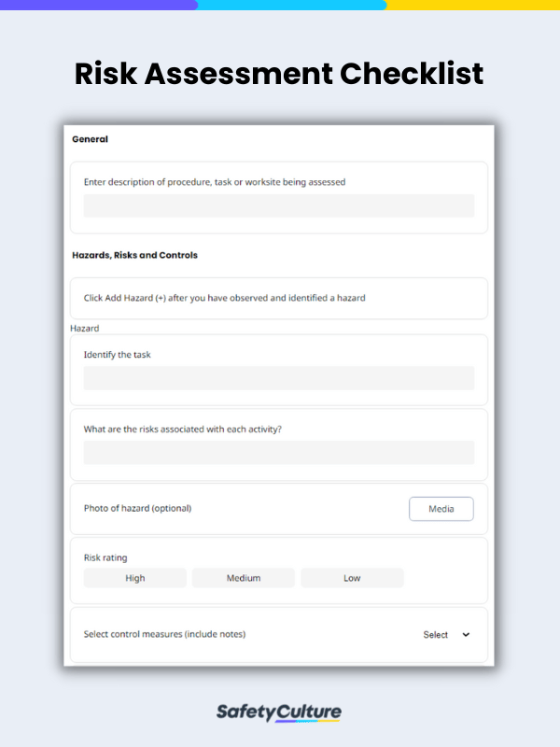The image size is (560, 747).
Task: Click the risks associated activity input field
Action: 278,453
